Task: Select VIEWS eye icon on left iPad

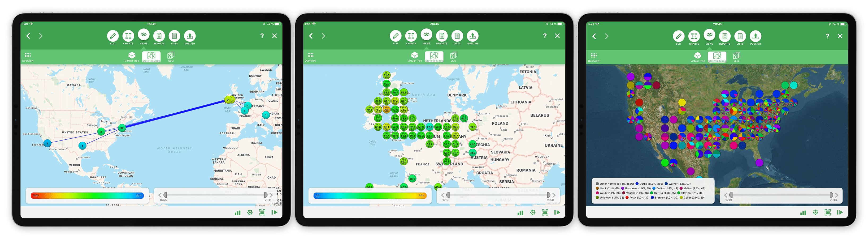Action: coord(144,35)
